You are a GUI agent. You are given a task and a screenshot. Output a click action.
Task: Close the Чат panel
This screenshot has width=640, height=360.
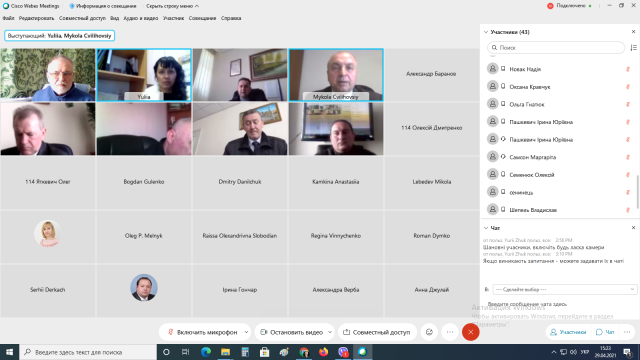633,228
